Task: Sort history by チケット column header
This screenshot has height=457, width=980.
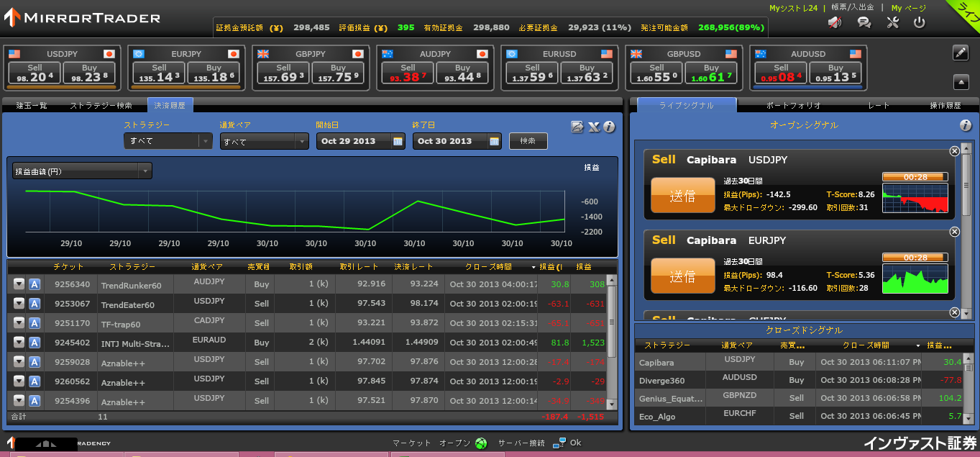Action: pyautogui.click(x=69, y=266)
